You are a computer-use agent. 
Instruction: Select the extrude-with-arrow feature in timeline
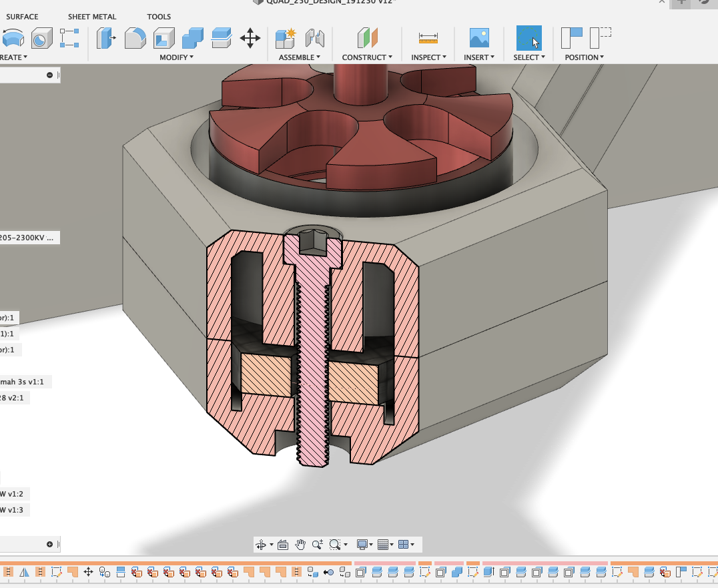[x=489, y=572]
